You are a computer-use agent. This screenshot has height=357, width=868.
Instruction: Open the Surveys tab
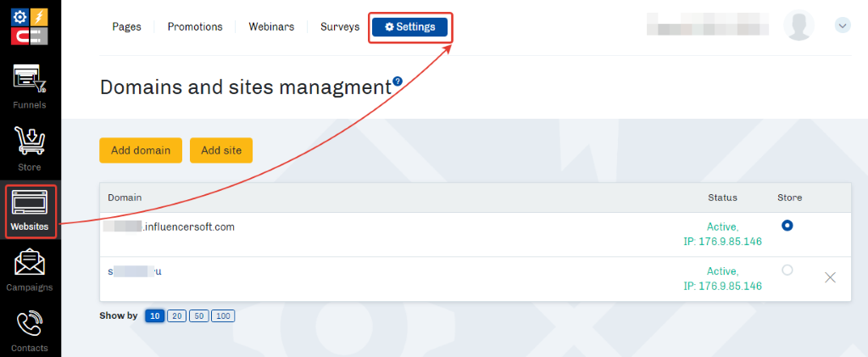(x=340, y=26)
